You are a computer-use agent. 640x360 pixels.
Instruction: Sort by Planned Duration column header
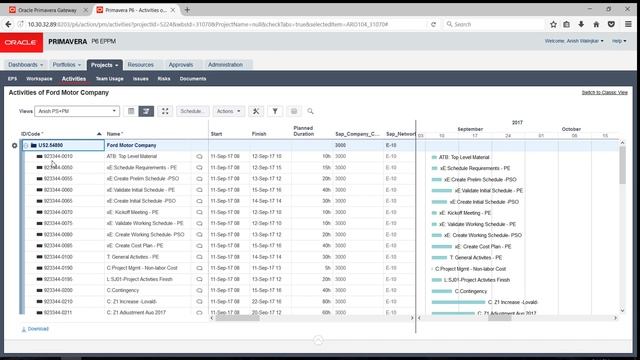click(x=303, y=131)
